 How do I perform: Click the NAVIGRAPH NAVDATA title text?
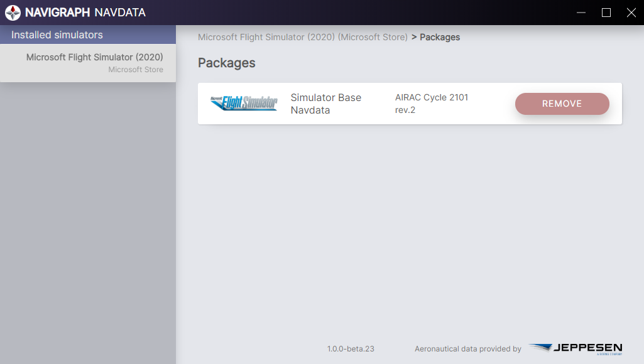(85, 13)
